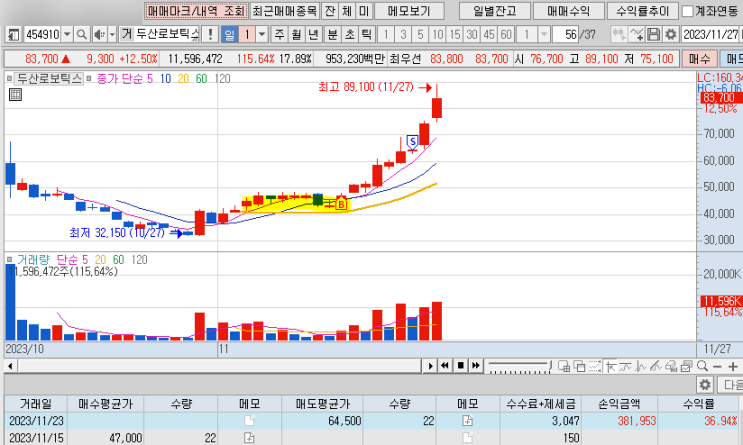
Task: Select the 매매마크/내역 조회 tab
Action: tap(196, 11)
